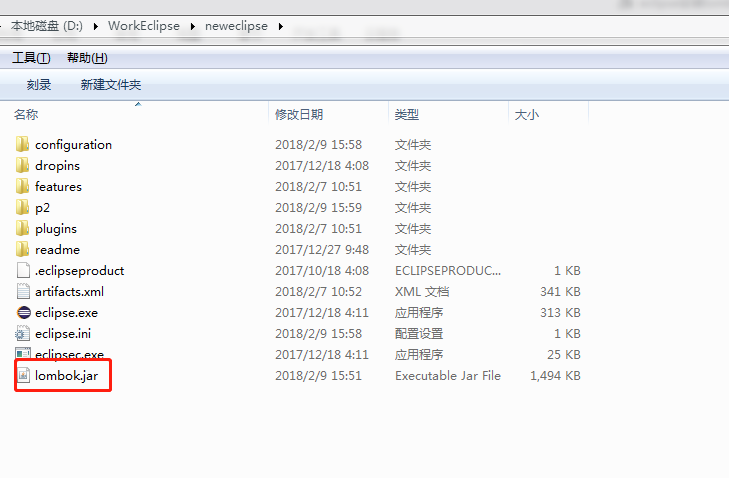Click the .eclipseproduct file icon
This screenshot has height=478, width=729.
tap(23, 270)
